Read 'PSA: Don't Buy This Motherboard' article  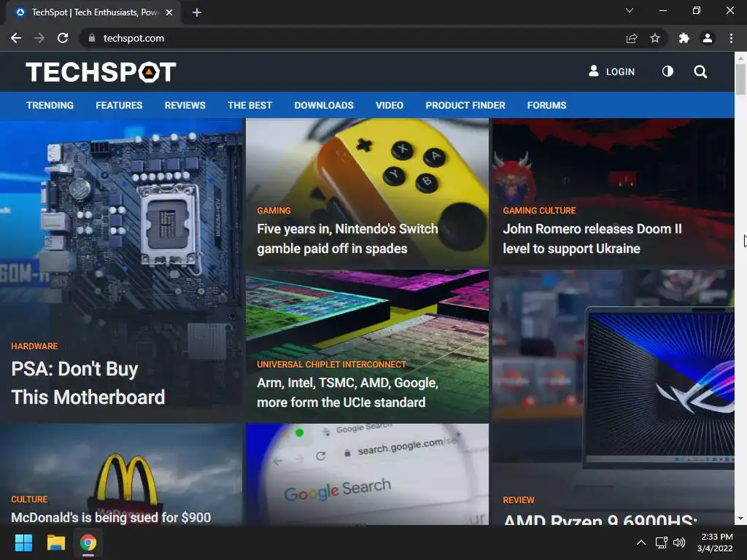click(88, 383)
